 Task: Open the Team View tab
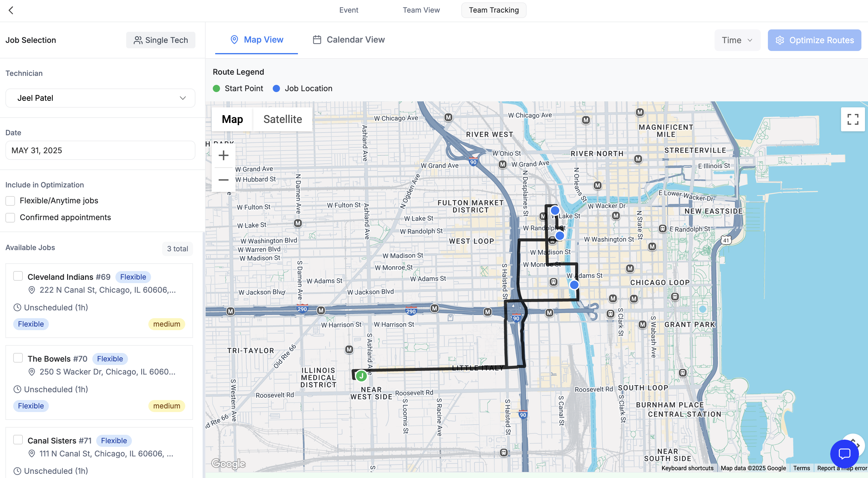click(x=421, y=10)
